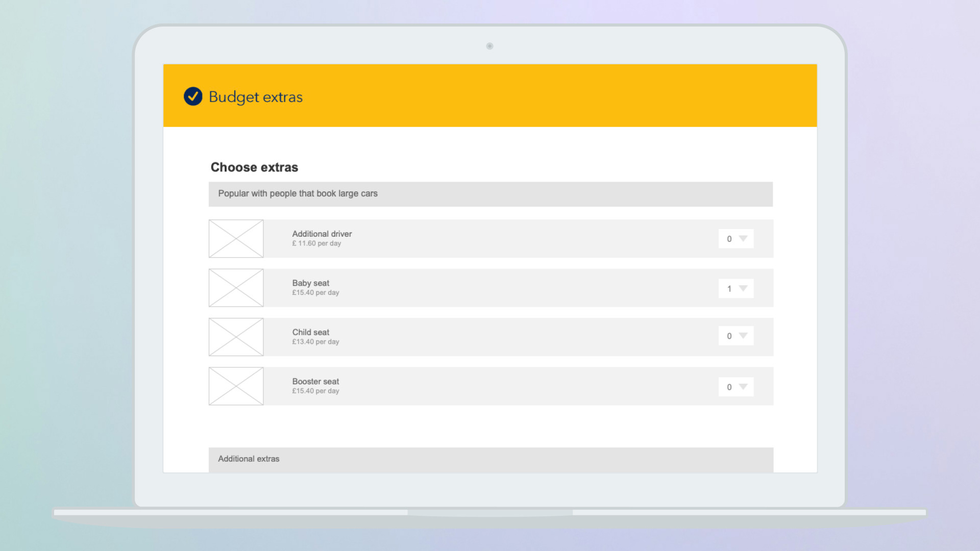This screenshot has height=551, width=980.
Task: Open the Baby seat quantity dropdown
Action: click(736, 288)
